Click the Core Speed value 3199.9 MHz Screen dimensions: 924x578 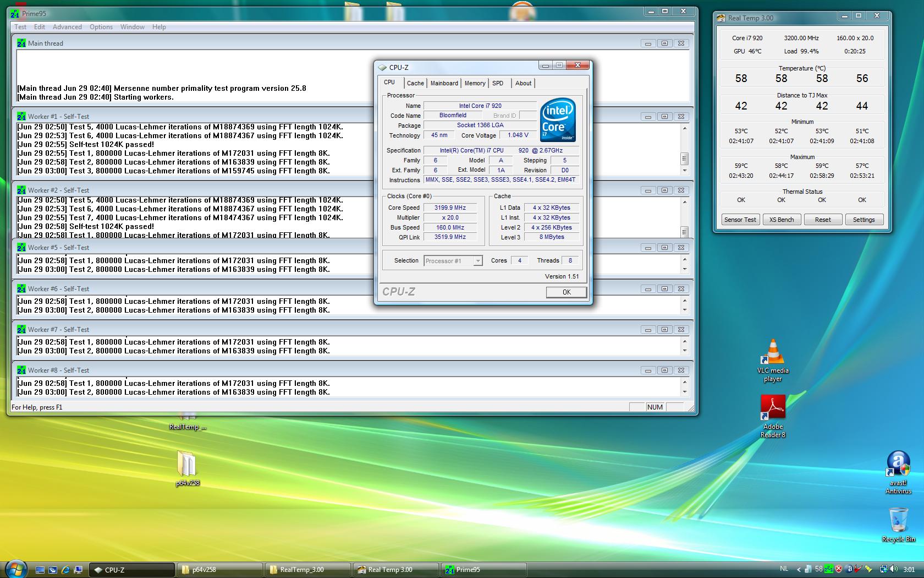coord(450,208)
